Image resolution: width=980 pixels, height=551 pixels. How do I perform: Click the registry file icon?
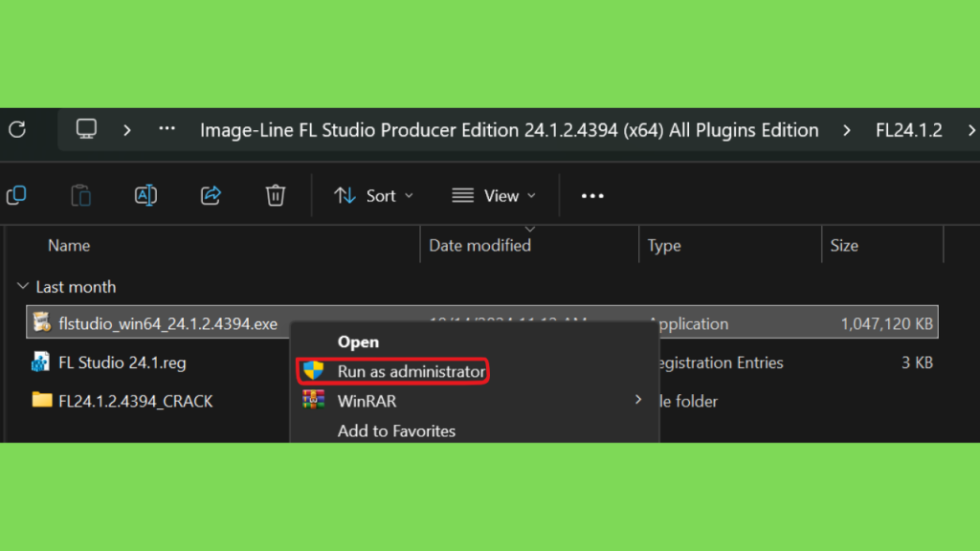pos(40,362)
